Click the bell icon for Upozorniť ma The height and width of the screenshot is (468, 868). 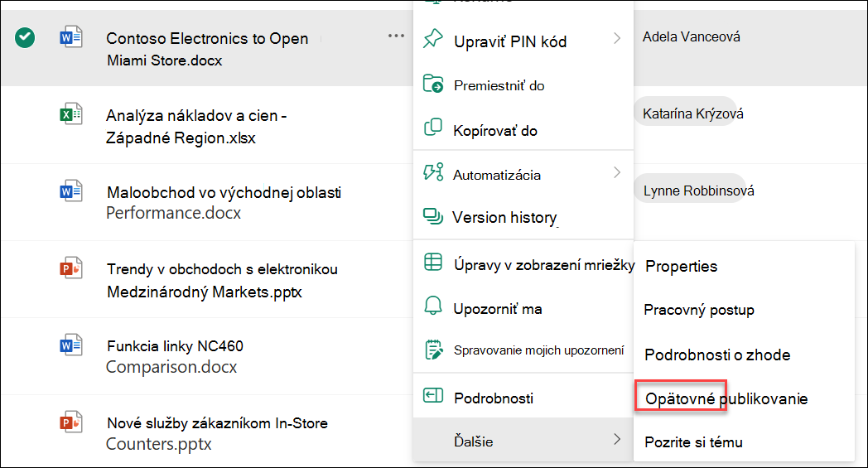(433, 306)
